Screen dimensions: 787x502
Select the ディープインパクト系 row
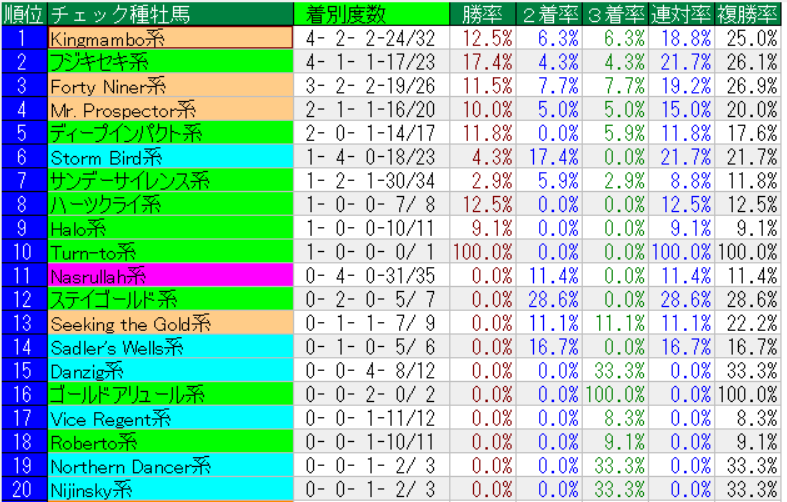pos(170,133)
